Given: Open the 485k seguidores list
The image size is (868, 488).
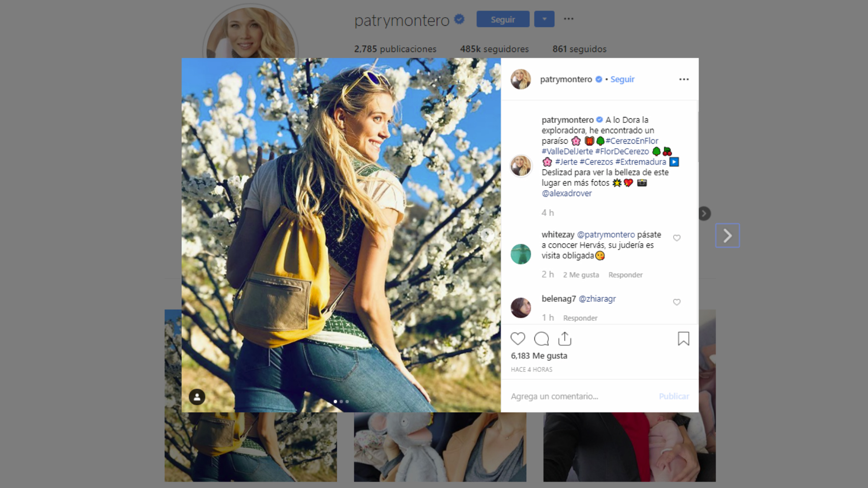Looking at the screenshot, I should (x=495, y=49).
